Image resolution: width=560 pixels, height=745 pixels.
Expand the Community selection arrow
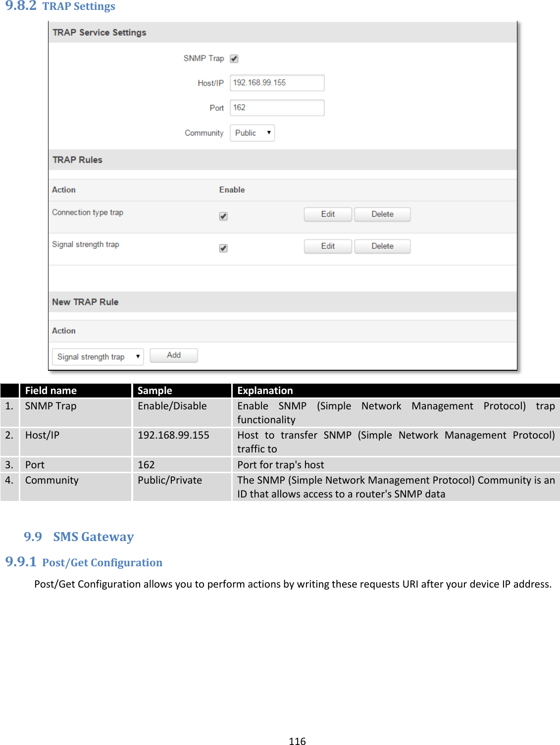(268, 133)
